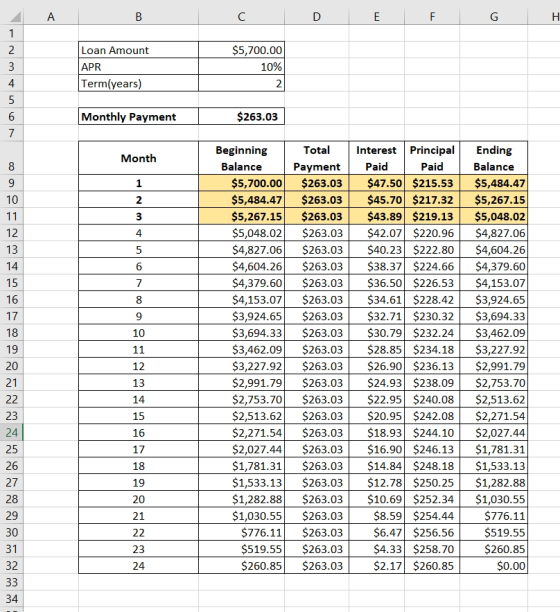
Task: Click the Interest Paid header cell
Action: [x=377, y=158]
